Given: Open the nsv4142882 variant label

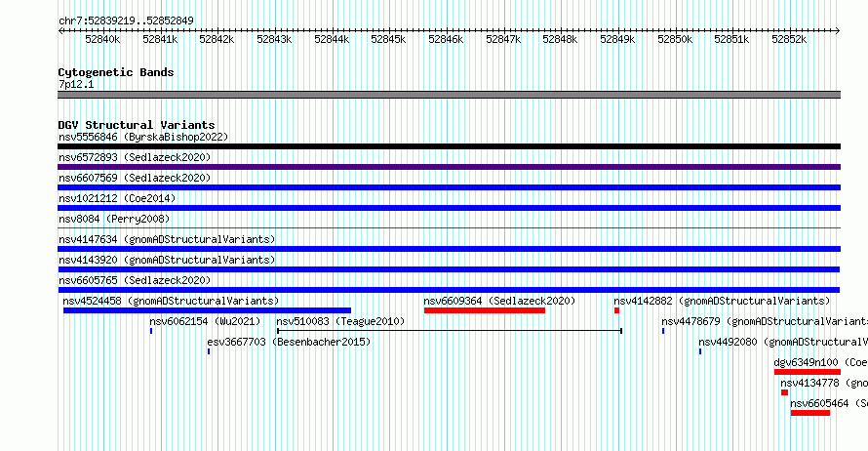Looking at the screenshot, I should (722, 301).
